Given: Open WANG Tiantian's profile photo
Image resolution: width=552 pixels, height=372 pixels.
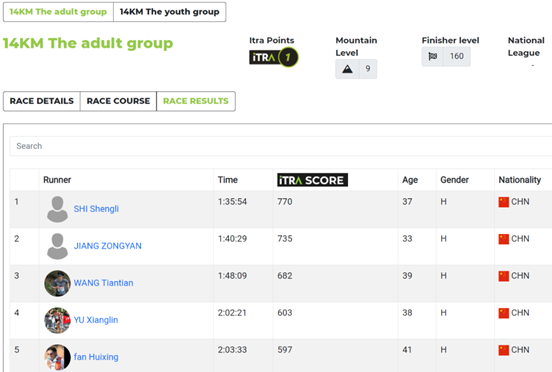Looking at the screenshot, I should click(x=57, y=283).
